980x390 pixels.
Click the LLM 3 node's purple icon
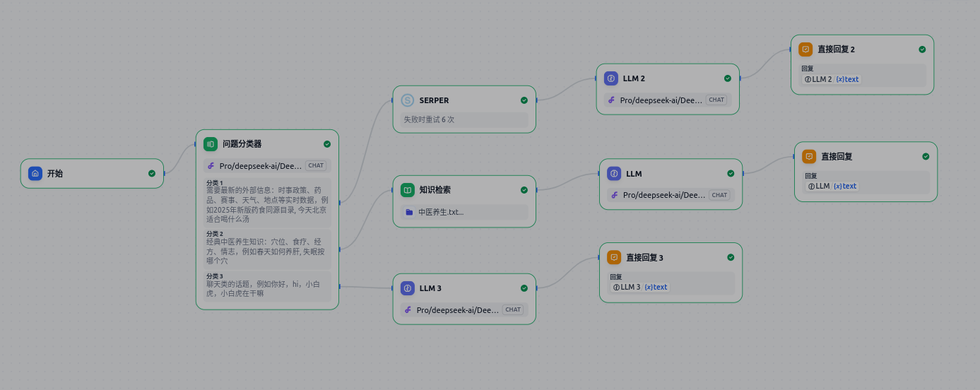click(x=407, y=288)
